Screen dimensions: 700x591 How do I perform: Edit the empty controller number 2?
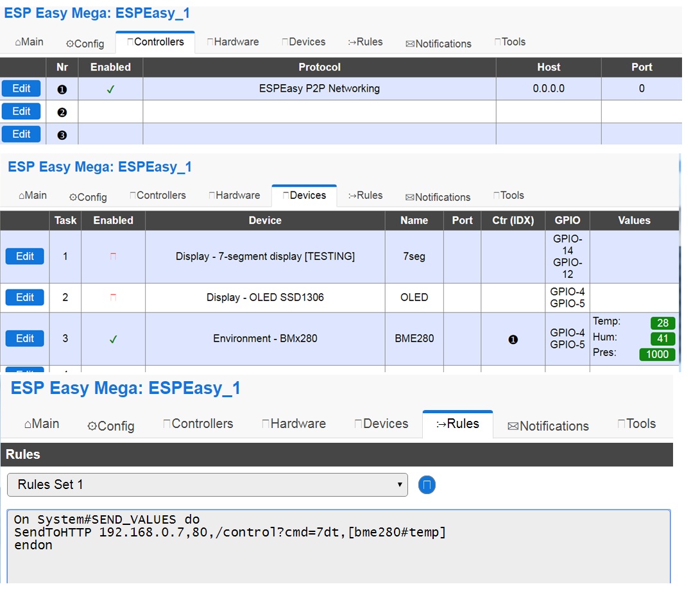pos(21,111)
